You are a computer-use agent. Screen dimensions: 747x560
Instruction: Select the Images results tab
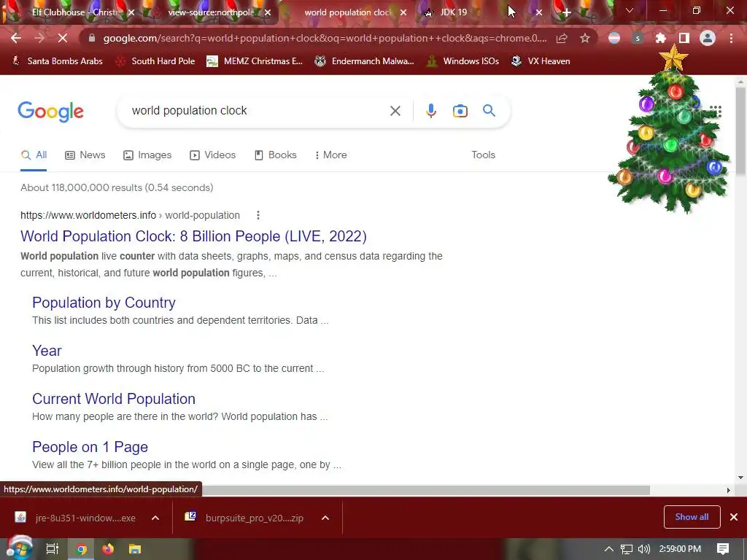click(147, 155)
